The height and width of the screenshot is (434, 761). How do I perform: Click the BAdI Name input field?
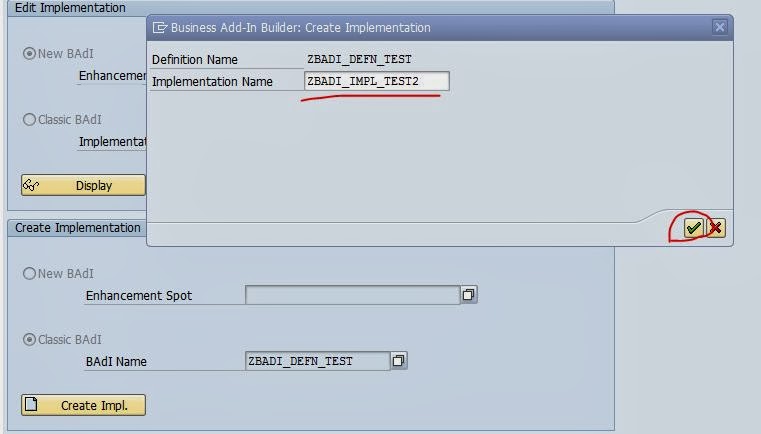click(x=317, y=361)
